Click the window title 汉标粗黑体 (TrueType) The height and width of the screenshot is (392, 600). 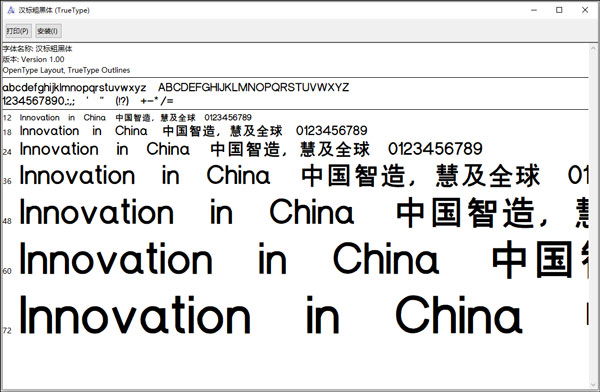coord(54,10)
